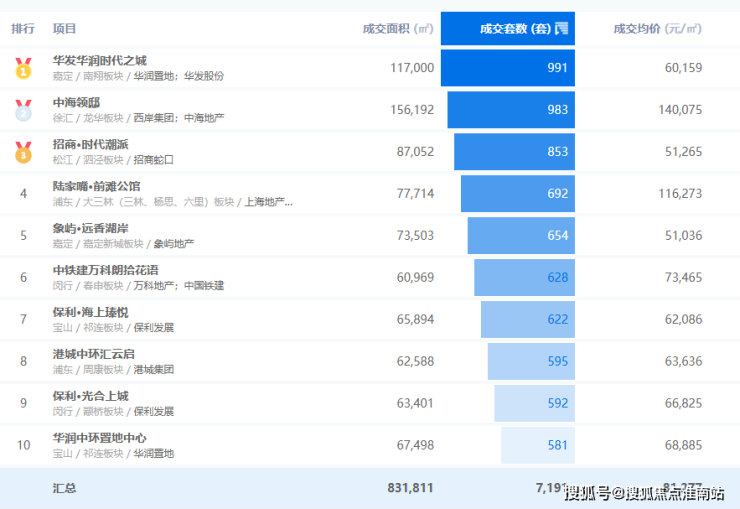Select average price 116,273
Viewport: 740px width, 509px height.
pyautogui.click(x=680, y=194)
